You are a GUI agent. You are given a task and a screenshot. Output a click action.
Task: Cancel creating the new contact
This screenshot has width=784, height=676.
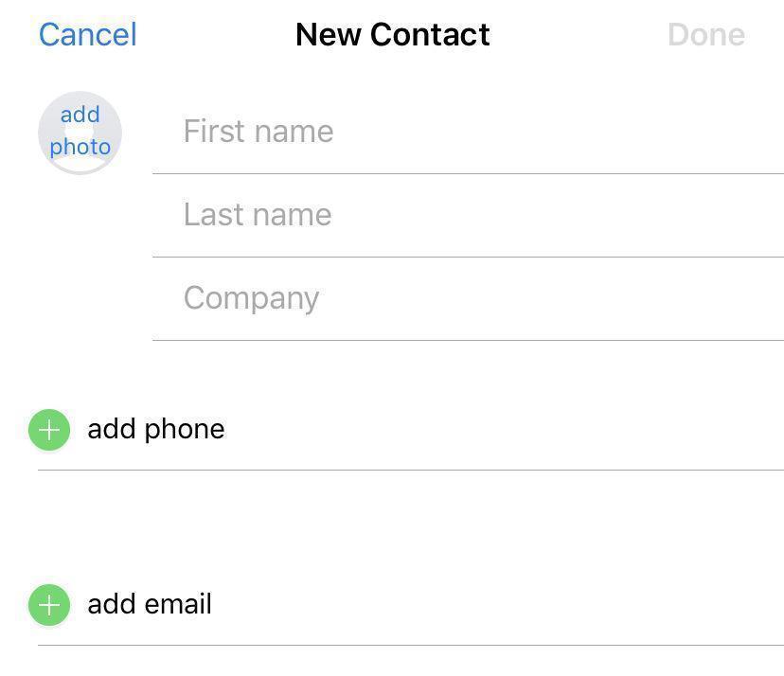pos(87,34)
